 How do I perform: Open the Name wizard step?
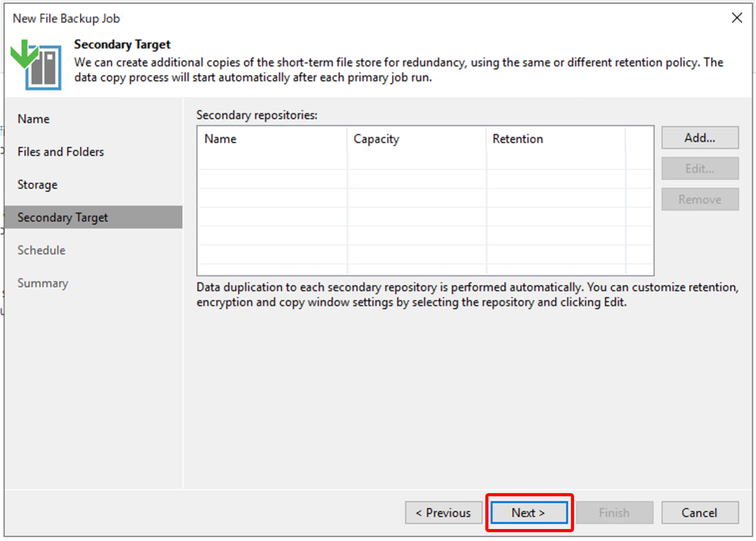93,119
